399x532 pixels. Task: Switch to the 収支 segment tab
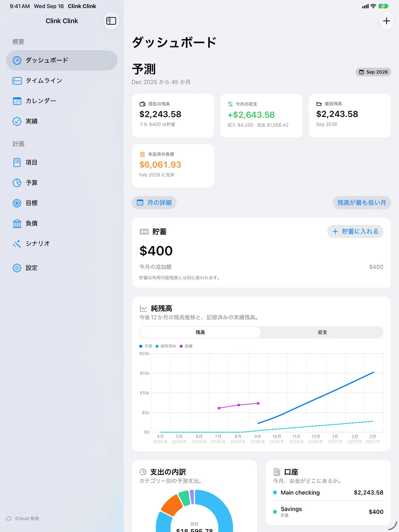click(322, 332)
